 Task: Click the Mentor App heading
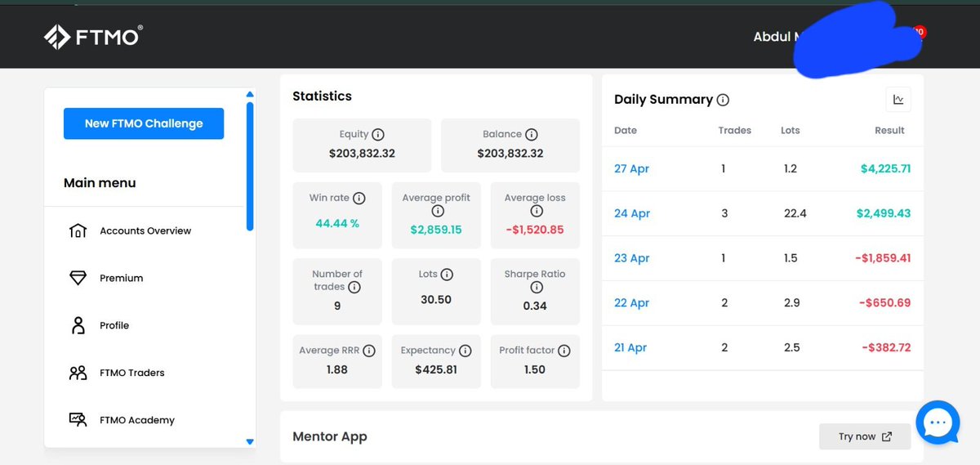pyautogui.click(x=330, y=436)
